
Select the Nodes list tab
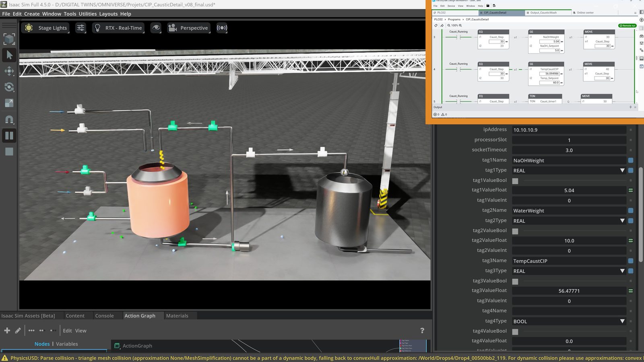(42, 344)
